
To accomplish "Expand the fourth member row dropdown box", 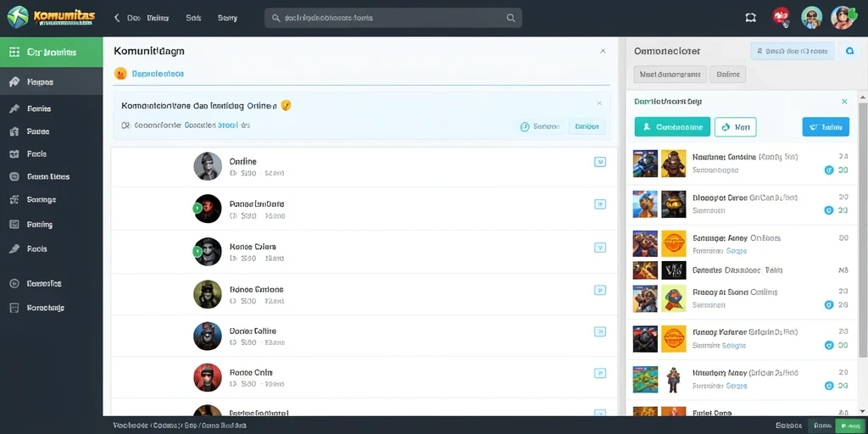I will point(599,290).
